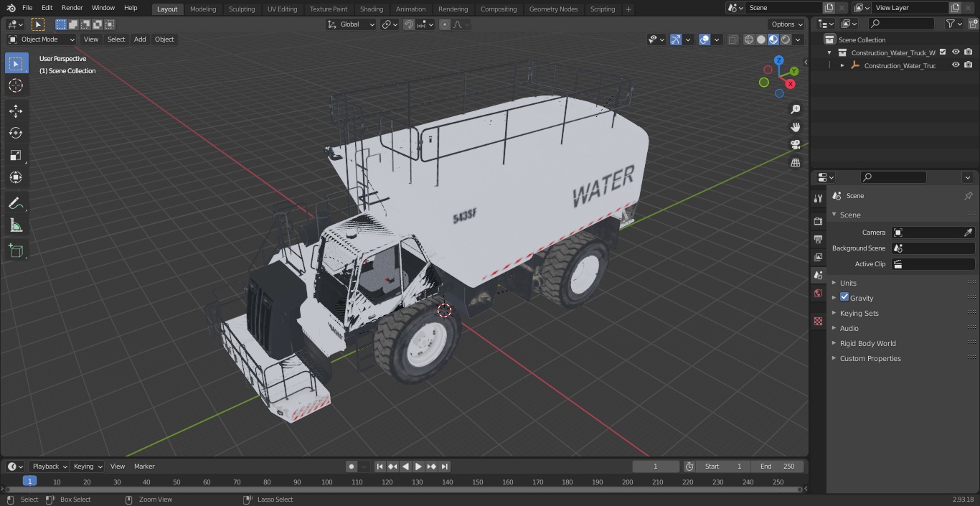This screenshot has width=980, height=506.
Task: Click the viewport zoom magnifier icon
Action: click(x=795, y=109)
